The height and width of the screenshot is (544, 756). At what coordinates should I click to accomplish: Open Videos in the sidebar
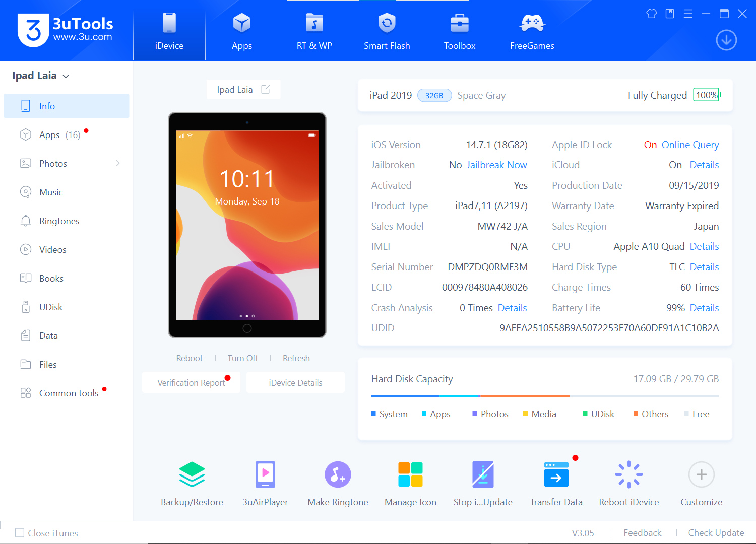pos(67,249)
